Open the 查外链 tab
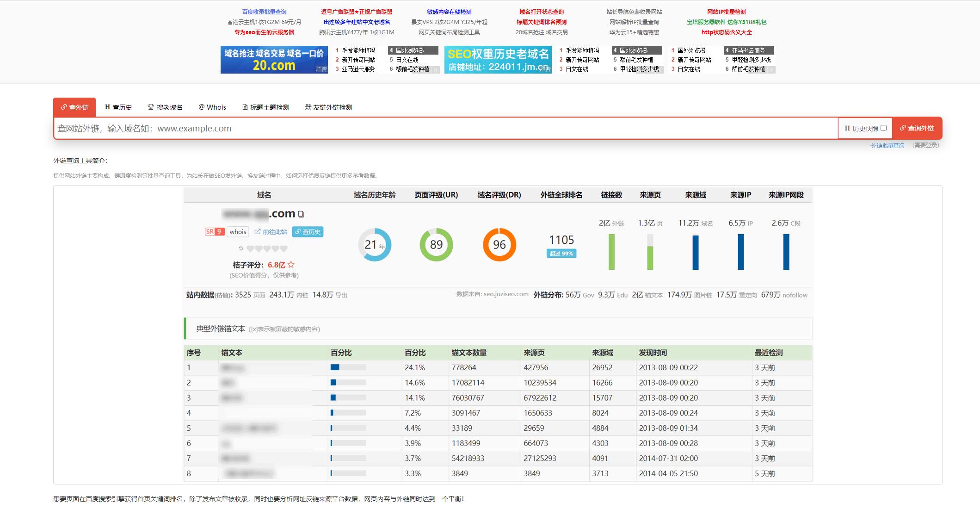Screen dimensions: 980x509 click(x=74, y=107)
